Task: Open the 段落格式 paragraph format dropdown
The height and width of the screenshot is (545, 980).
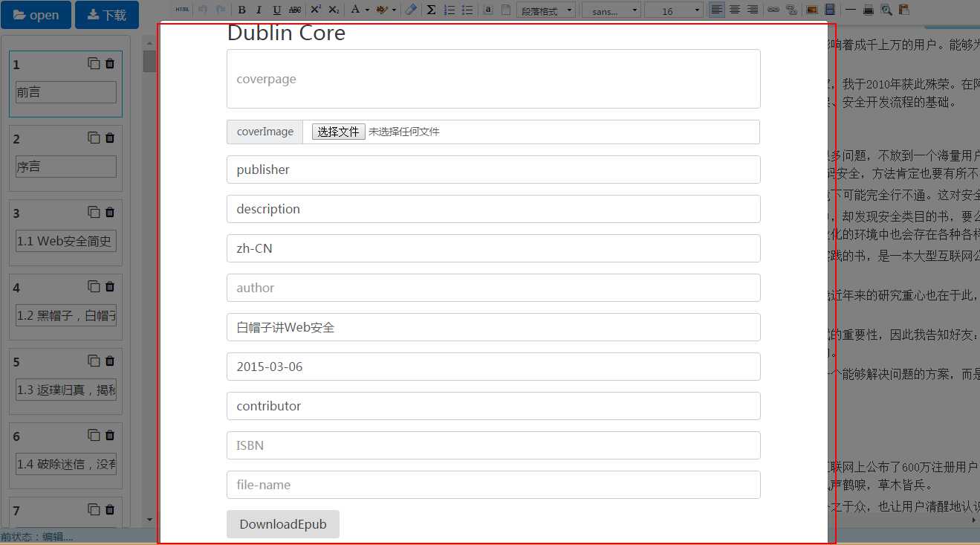Action: [546, 10]
